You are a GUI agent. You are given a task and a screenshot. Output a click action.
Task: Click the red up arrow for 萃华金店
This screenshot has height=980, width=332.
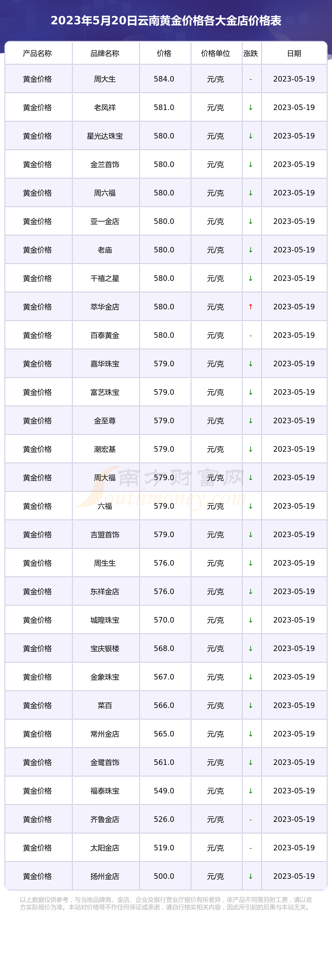251,307
